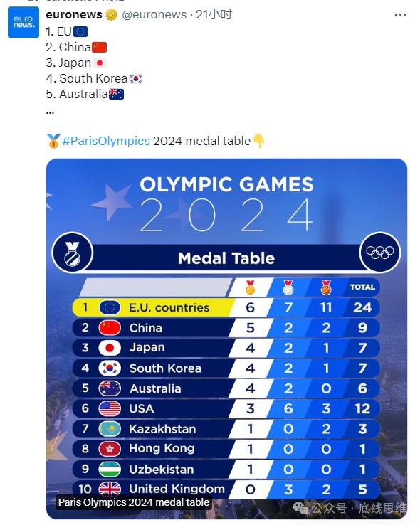The width and height of the screenshot is (420, 525).
Task: Click the Olympic rings icon
Action: pos(380,252)
